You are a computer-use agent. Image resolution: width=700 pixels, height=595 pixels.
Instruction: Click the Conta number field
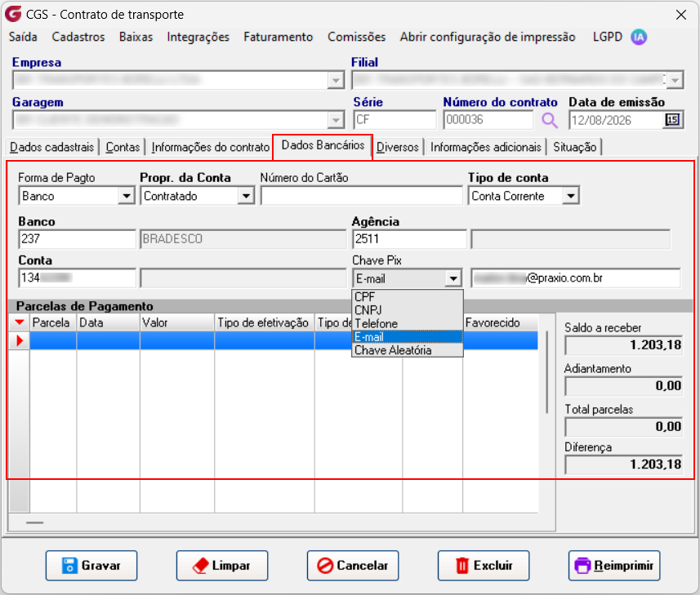click(x=77, y=278)
